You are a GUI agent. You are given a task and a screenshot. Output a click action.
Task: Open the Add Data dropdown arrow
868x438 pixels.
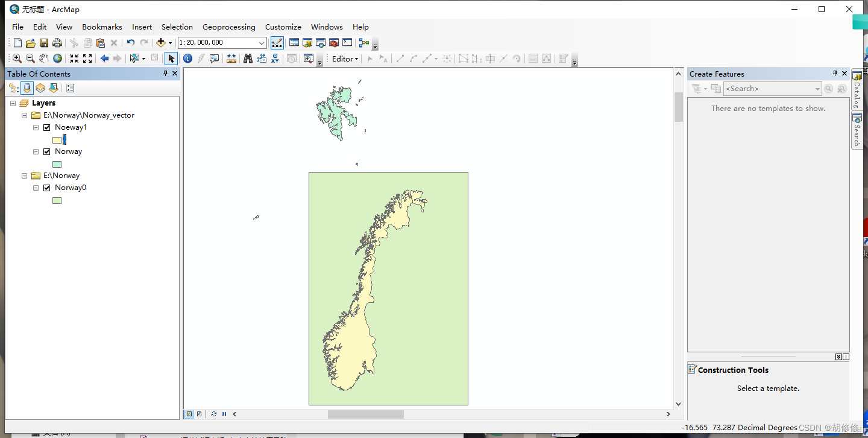tap(170, 43)
